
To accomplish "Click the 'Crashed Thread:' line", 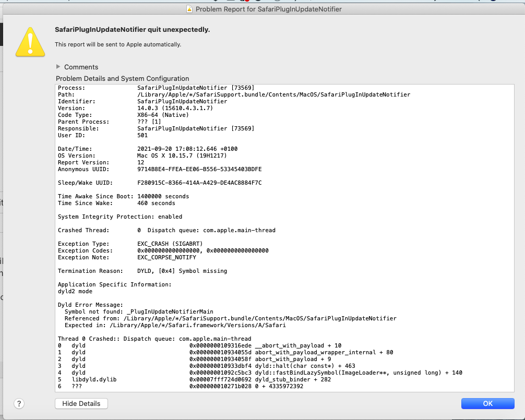I will tap(166, 230).
